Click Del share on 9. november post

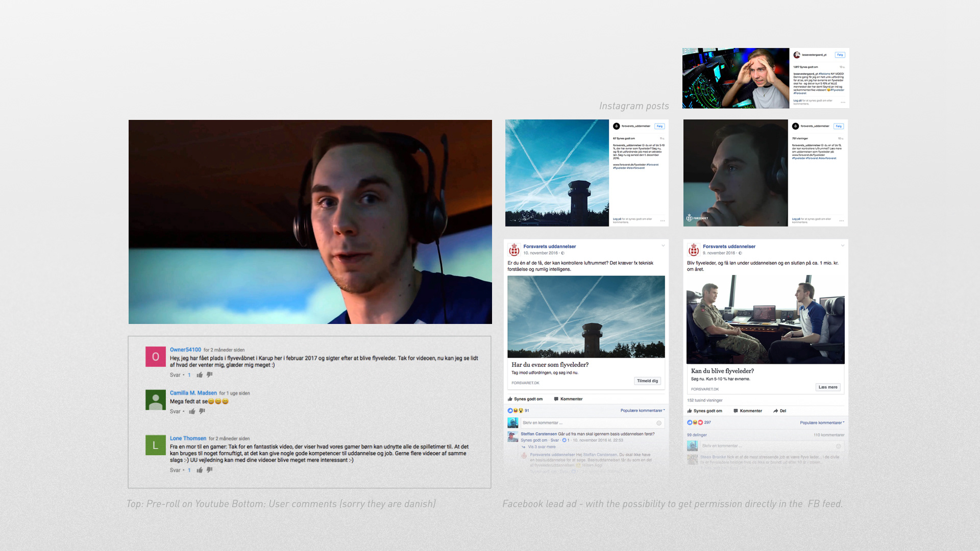pyautogui.click(x=779, y=411)
